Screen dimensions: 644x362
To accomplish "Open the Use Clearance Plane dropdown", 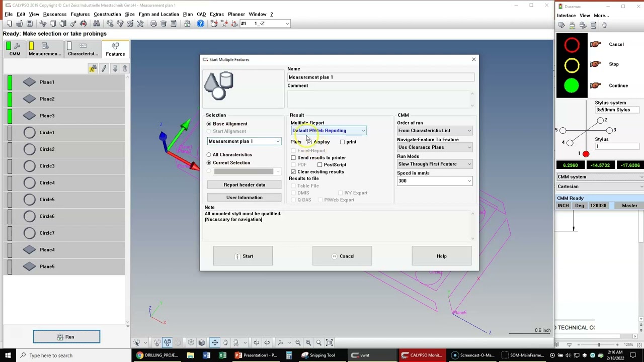I will pos(435,147).
